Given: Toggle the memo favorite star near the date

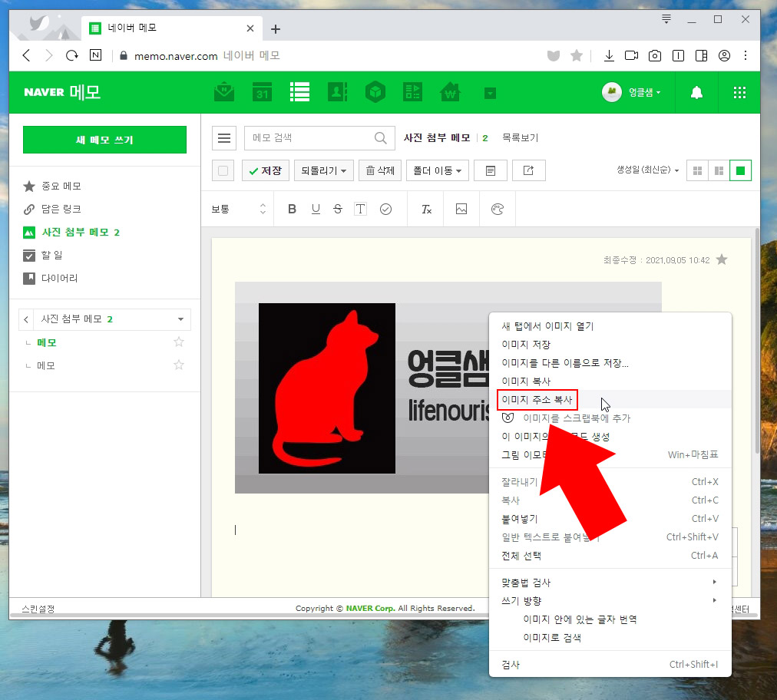Looking at the screenshot, I should click(x=722, y=259).
